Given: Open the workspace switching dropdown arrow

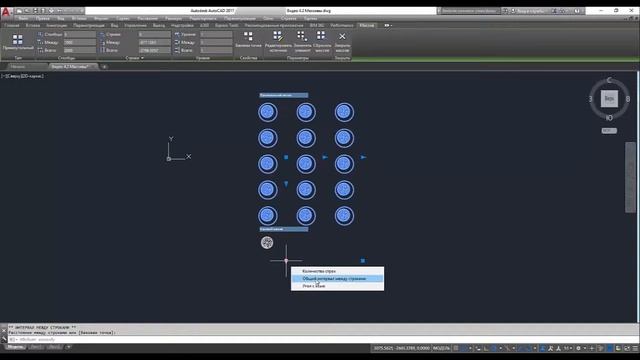Looking at the screenshot, I should click(584, 348).
